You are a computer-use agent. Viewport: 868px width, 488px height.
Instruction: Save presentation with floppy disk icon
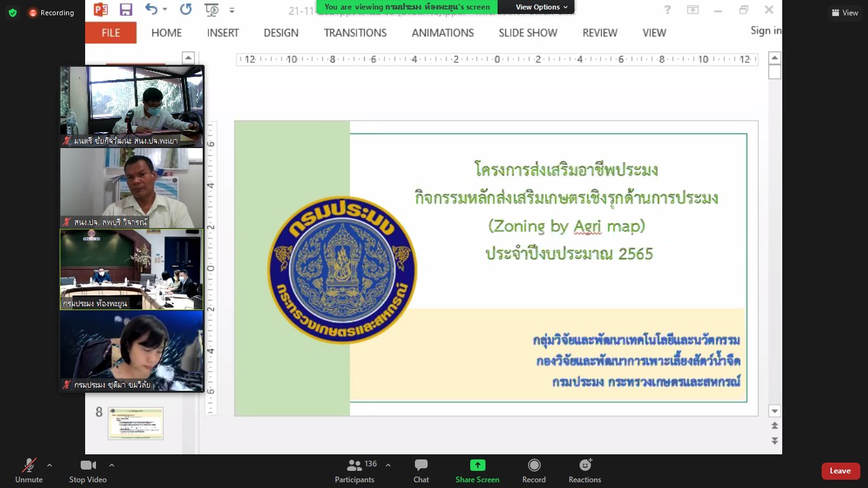coord(126,10)
